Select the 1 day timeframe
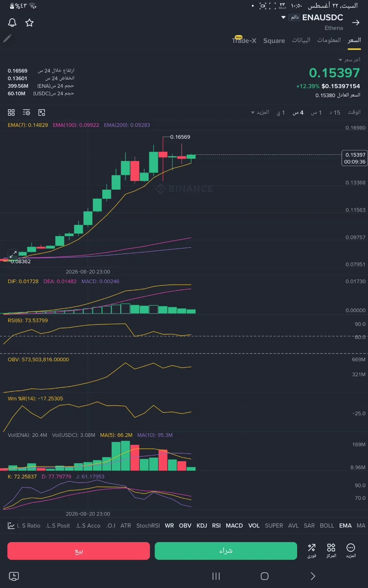 (281, 113)
